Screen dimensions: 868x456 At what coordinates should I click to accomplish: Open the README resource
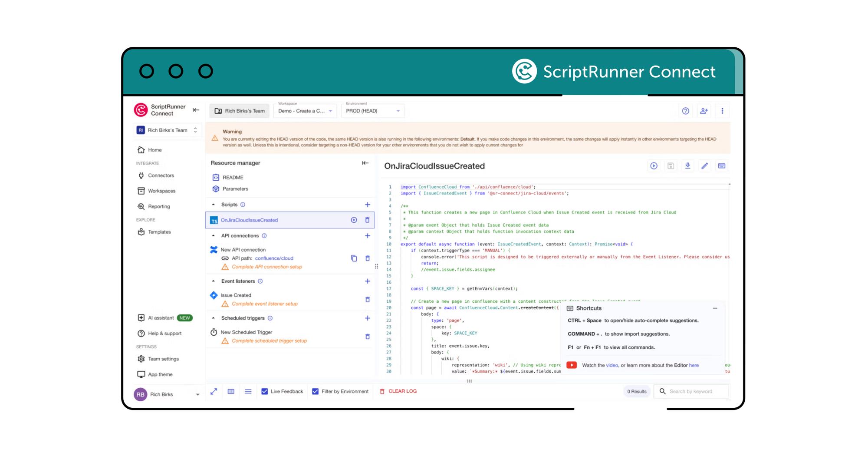(228, 178)
